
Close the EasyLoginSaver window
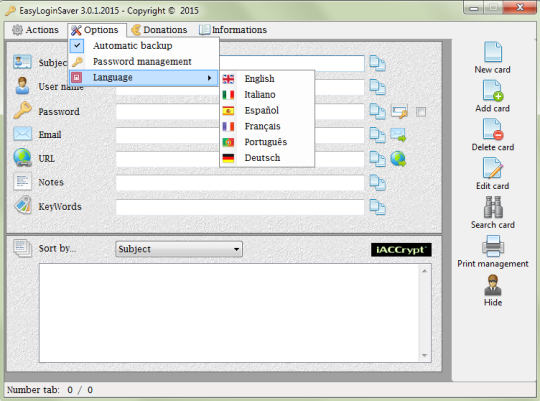pyautogui.click(x=520, y=8)
